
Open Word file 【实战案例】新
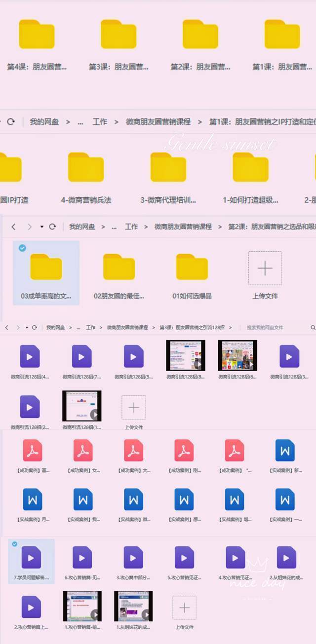[285, 450]
